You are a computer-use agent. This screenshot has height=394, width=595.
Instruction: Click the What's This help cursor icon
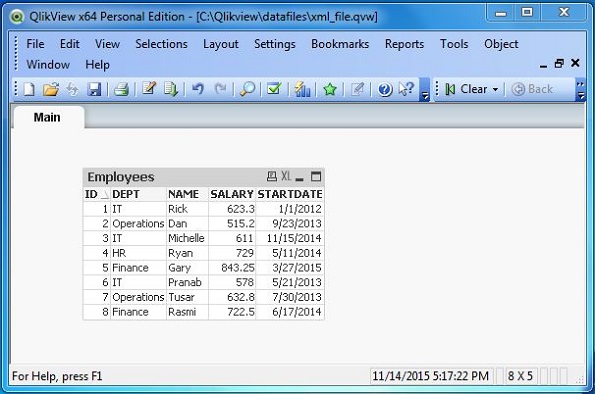click(406, 89)
